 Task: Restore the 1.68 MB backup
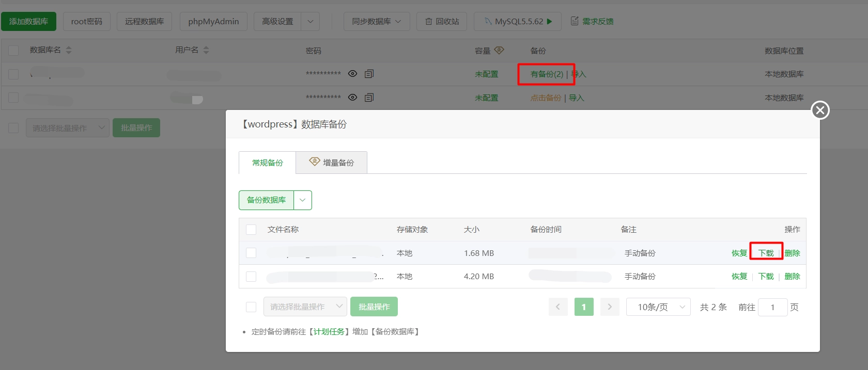point(739,253)
